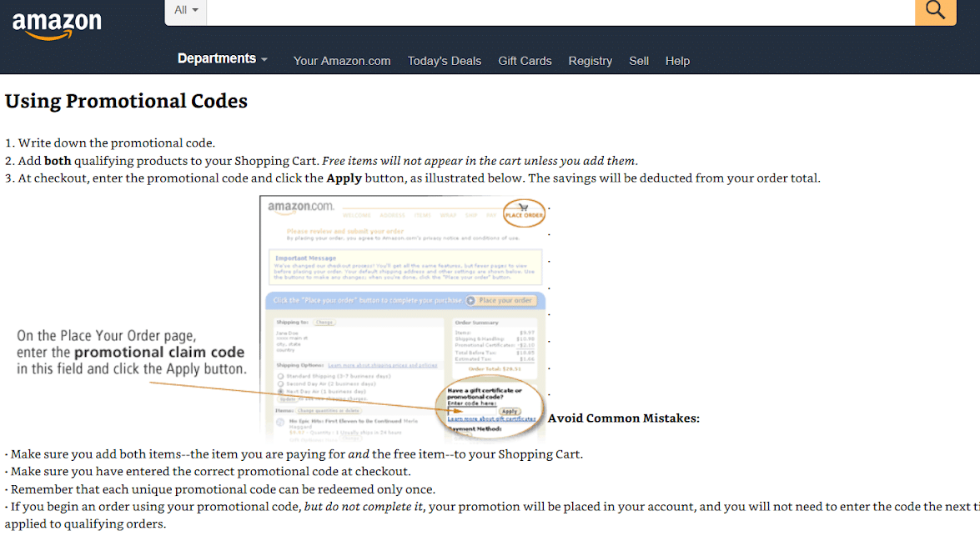Click the text 'Write down the promotional code.'
Image resolution: width=980 pixels, height=541 pixels.
click(116, 143)
